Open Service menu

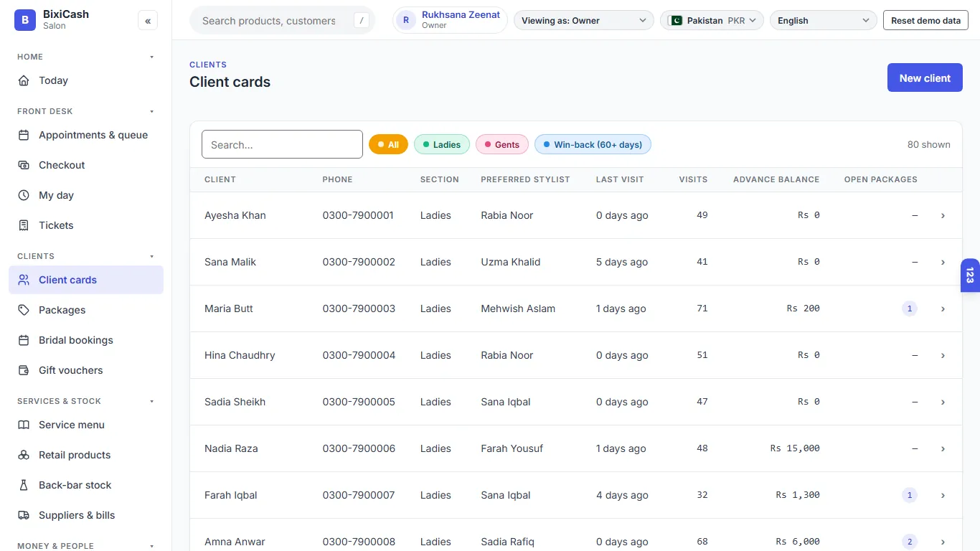click(86, 425)
